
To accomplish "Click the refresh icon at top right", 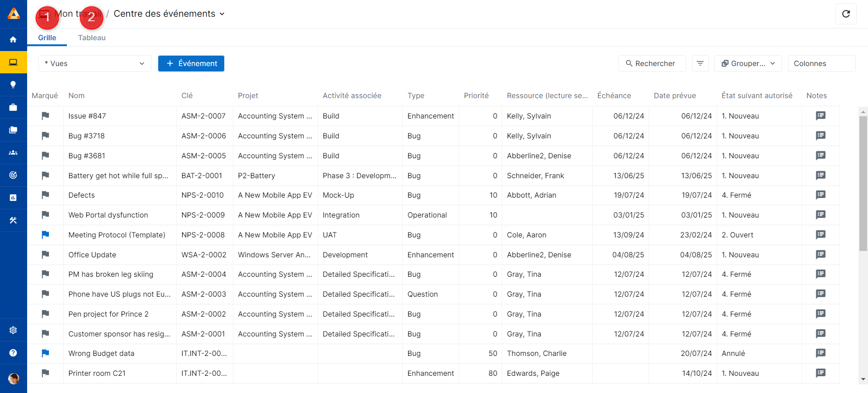I will point(846,14).
